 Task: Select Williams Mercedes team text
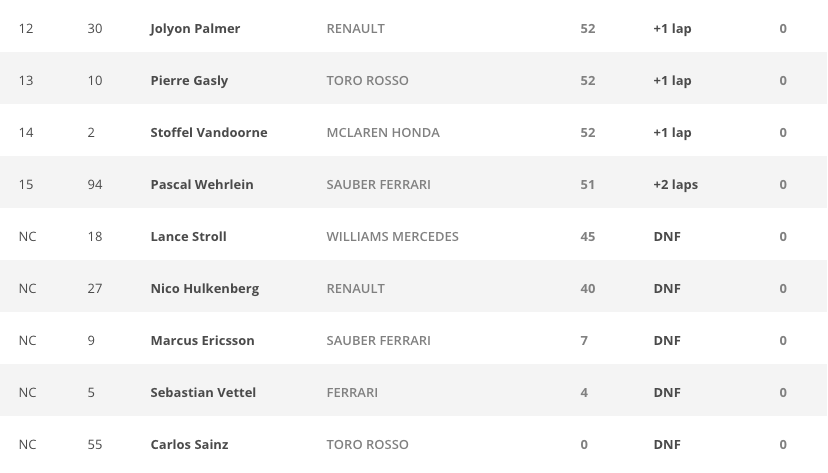(392, 237)
